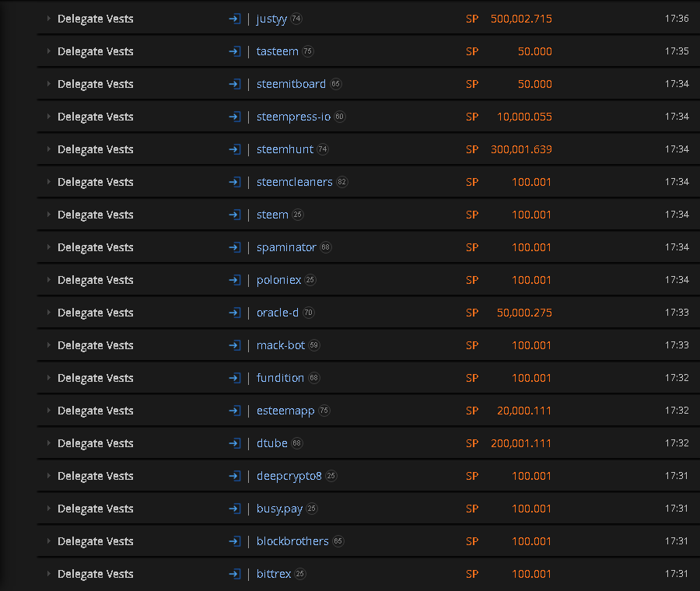The image size is (700, 591).
Task: Click the reputation badge 74 next to justyy
Action: click(x=296, y=19)
